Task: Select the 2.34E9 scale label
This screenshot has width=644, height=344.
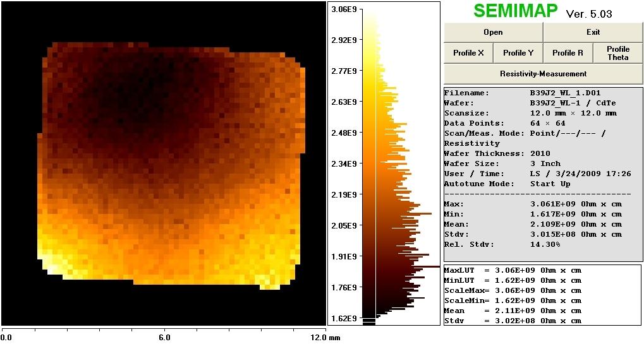Action: pyautogui.click(x=343, y=163)
